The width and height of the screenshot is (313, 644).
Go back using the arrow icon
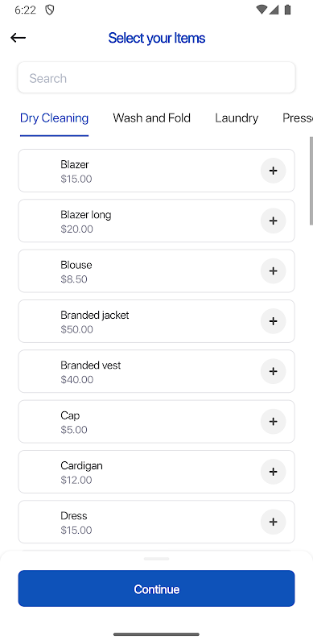(x=18, y=38)
